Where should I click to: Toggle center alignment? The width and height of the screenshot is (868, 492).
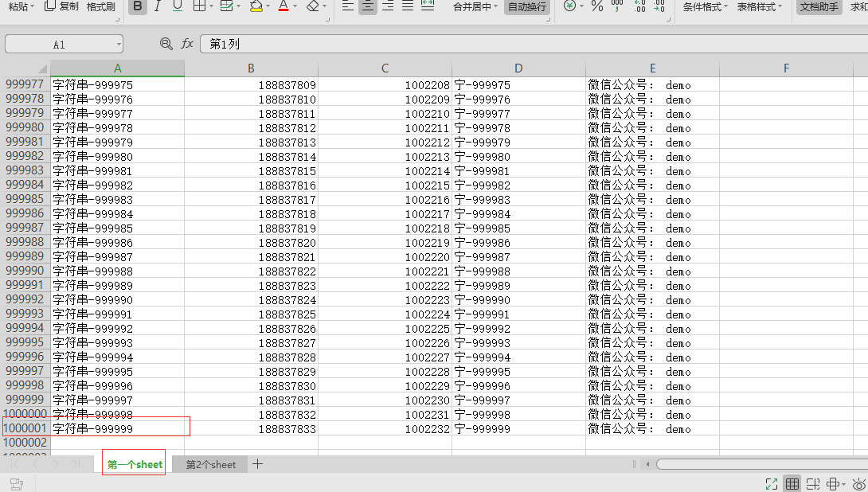368,6
